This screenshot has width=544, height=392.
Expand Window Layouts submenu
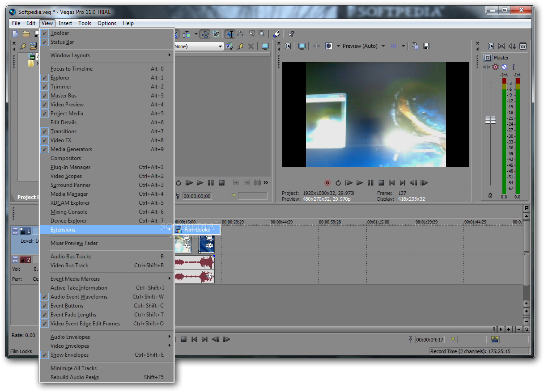coord(106,55)
